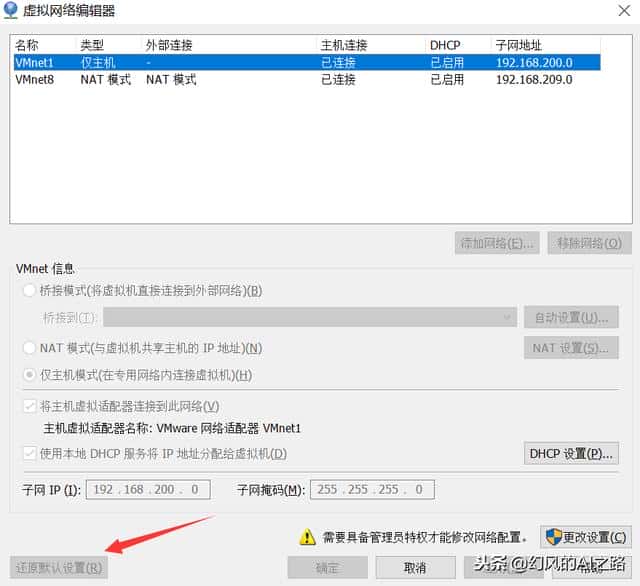Open the 桥接到 dropdown list

(310, 317)
